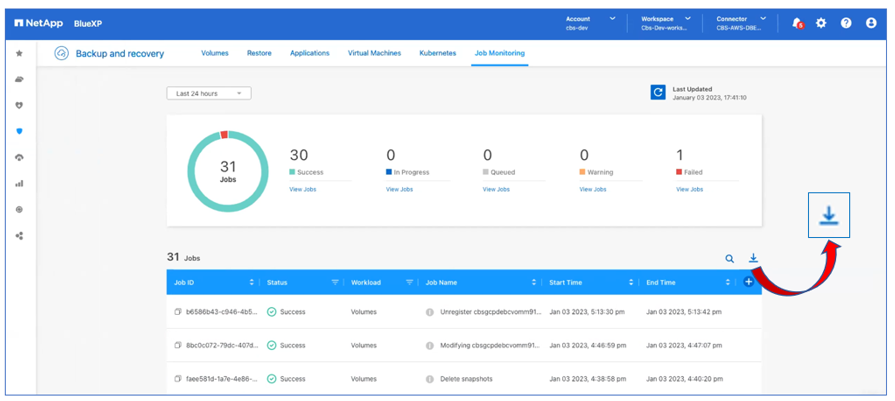Open the Last 24 hours time range dropdown
This screenshot has height=401, width=895.
209,93
